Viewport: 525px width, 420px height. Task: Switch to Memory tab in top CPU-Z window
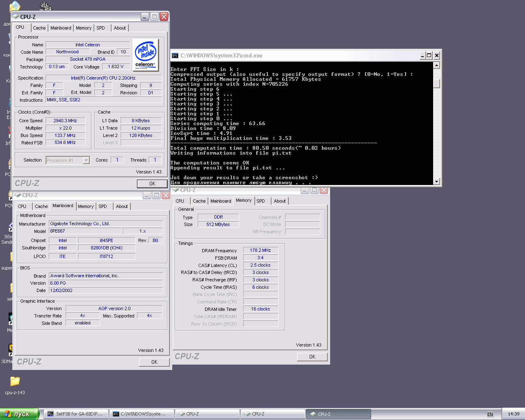[x=84, y=28]
